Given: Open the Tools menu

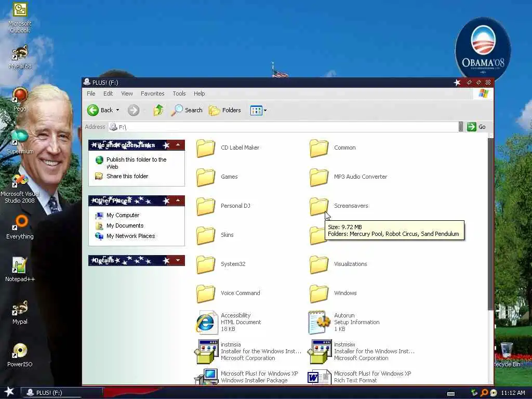Looking at the screenshot, I should [x=179, y=94].
